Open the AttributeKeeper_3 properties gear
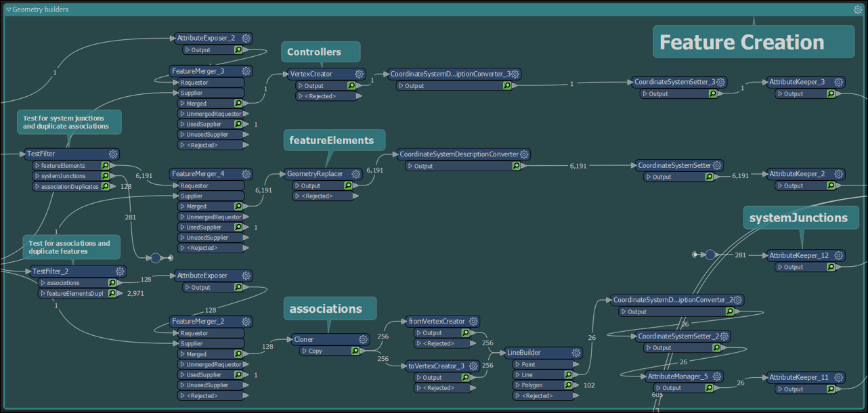The width and height of the screenshot is (868, 413). pos(838,82)
